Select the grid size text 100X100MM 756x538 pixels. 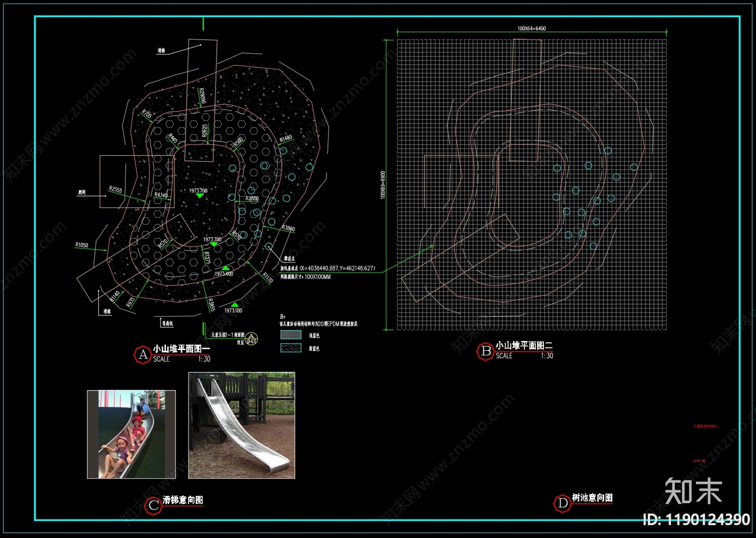pos(318,277)
